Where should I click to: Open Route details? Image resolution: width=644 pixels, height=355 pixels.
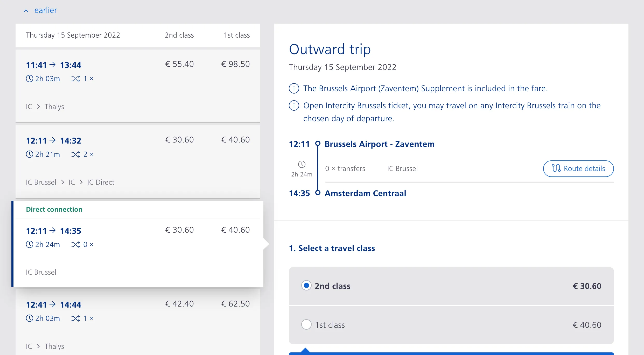(578, 169)
